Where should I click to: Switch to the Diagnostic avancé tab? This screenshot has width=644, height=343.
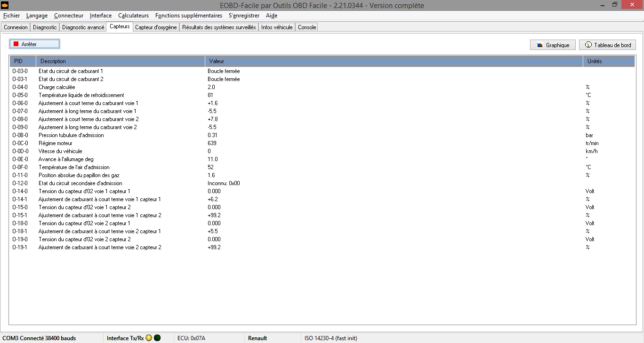pyautogui.click(x=83, y=27)
